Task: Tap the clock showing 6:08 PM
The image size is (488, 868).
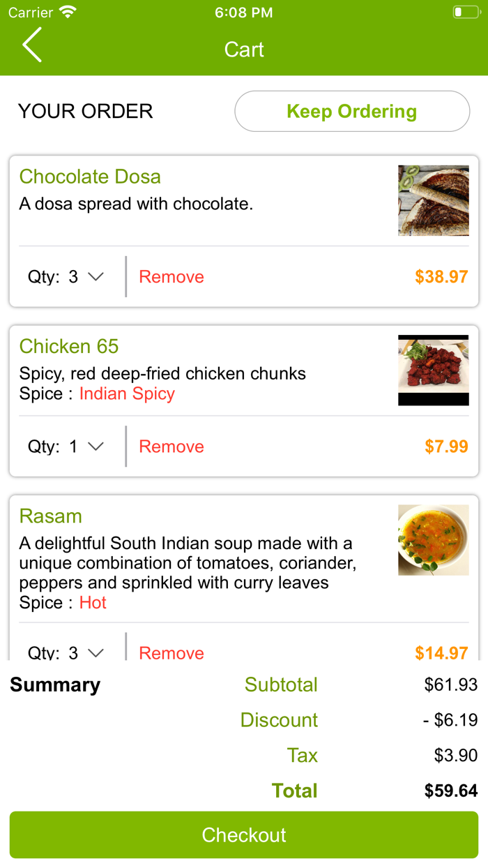Action: pos(243,12)
